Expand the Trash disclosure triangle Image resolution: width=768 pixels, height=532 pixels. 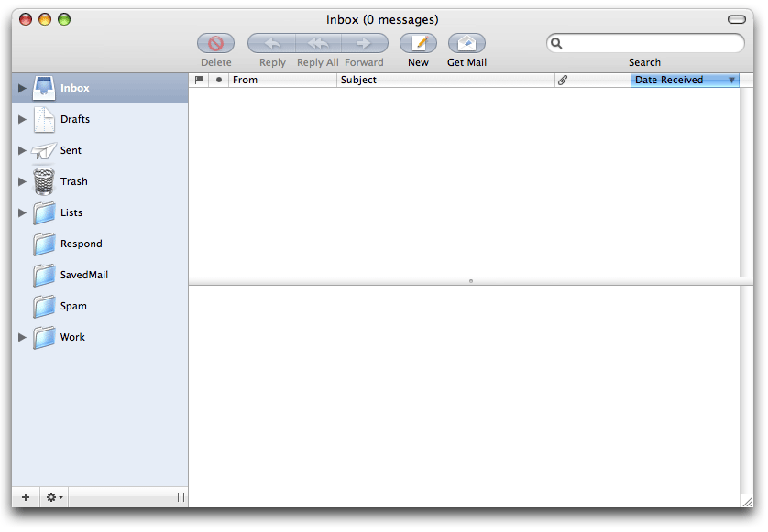tap(22, 181)
